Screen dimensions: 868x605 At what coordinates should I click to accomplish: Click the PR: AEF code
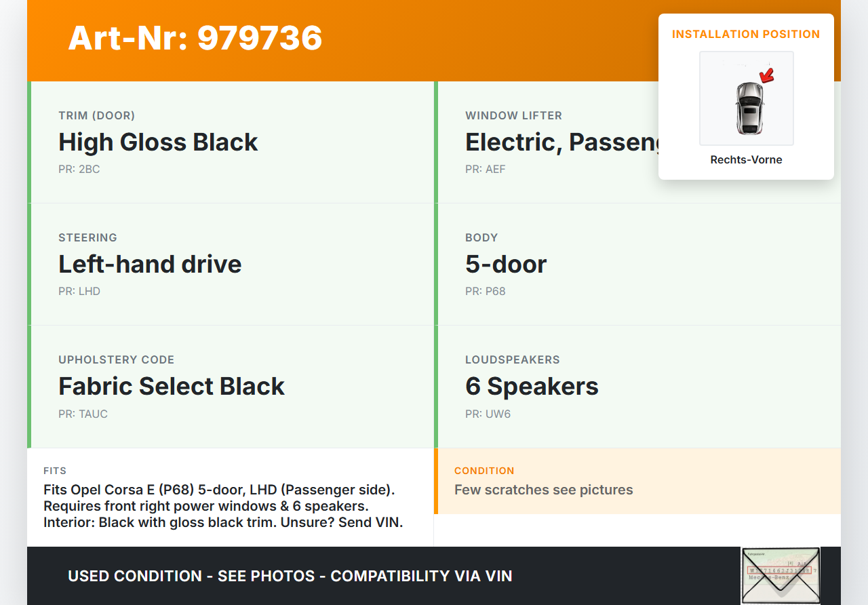486,170
